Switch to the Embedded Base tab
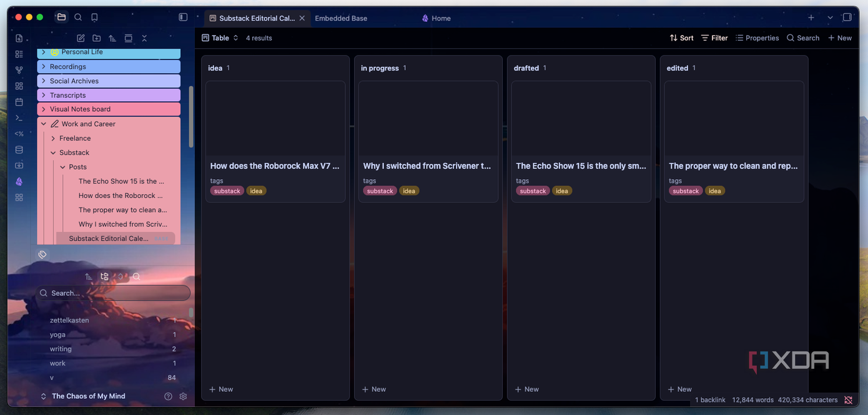The width and height of the screenshot is (868, 415). 341,18
